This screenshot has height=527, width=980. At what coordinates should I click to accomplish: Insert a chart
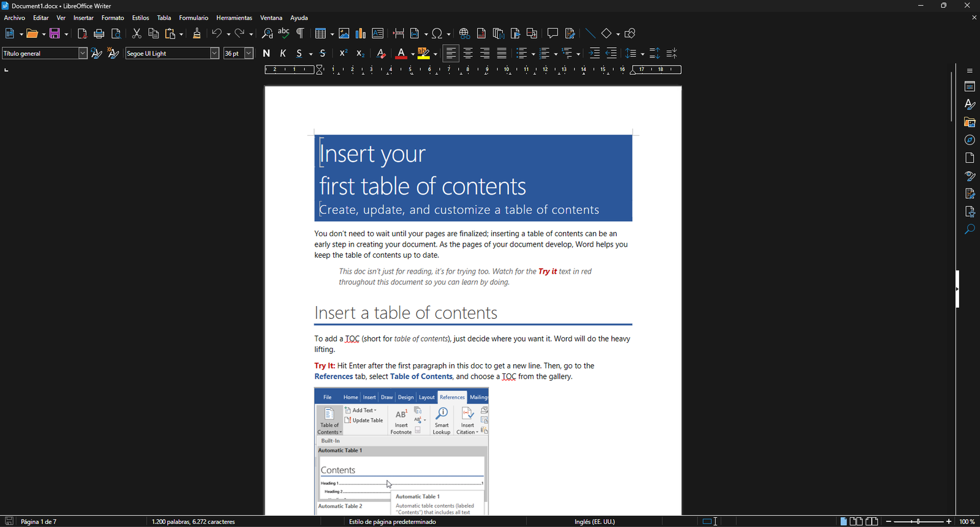click(x=361, y=34)
